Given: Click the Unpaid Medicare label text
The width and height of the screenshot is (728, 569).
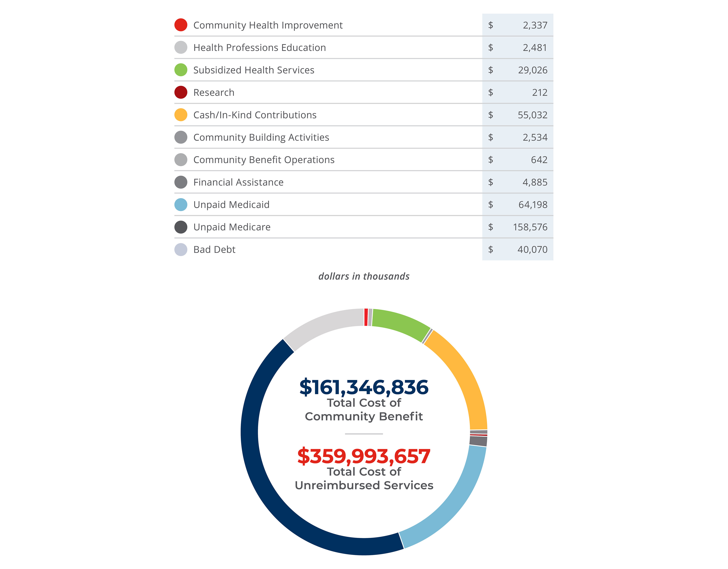Looking at the screenshot, I should [232, 227].
